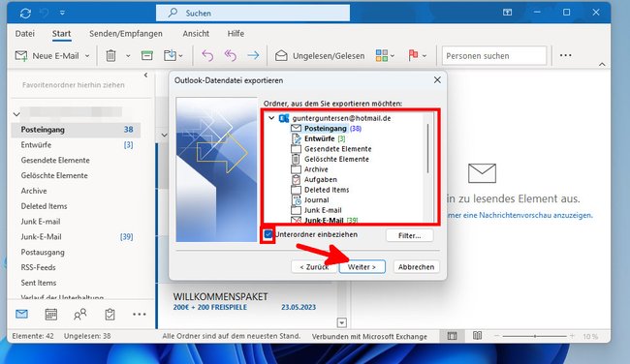Toggle the Unterordner einbeziehen checkbox

coord(268,234)
